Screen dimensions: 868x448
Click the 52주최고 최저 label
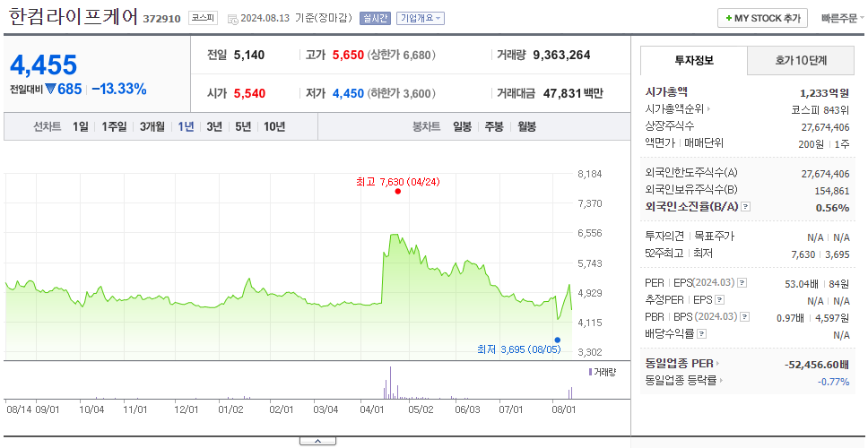[x=679, y=254]
